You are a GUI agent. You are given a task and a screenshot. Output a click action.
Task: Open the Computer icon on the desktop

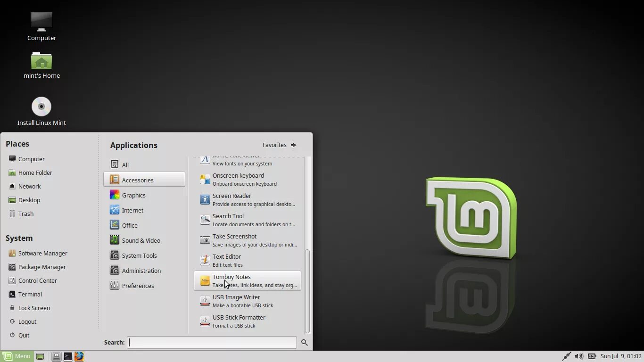tap(41, 26)
